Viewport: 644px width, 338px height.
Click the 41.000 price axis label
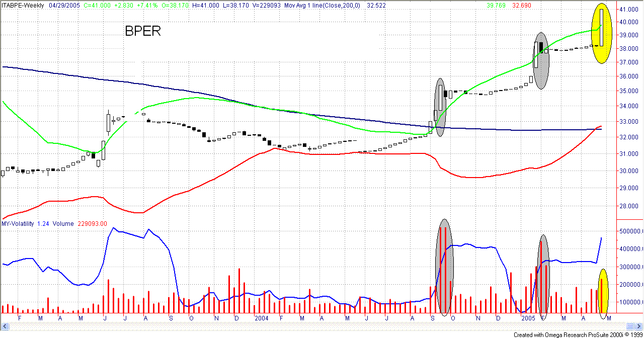pyautogui.click(x=629, y=10)
